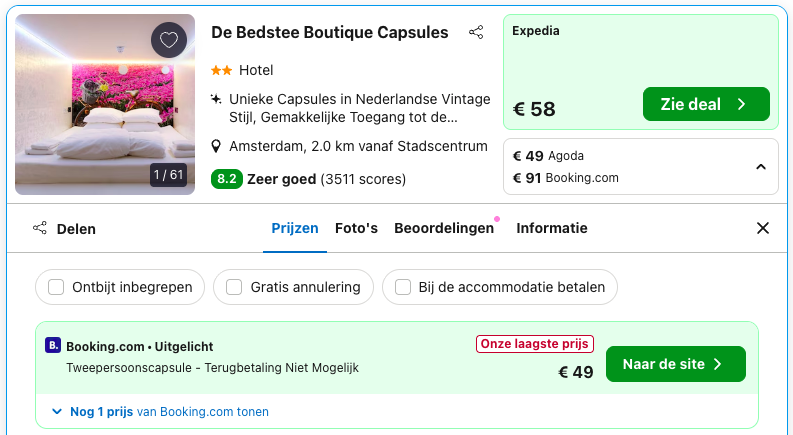Collapse the Agoda and Booking.com price list
This screenshot has height=435, width=793.
760,167
